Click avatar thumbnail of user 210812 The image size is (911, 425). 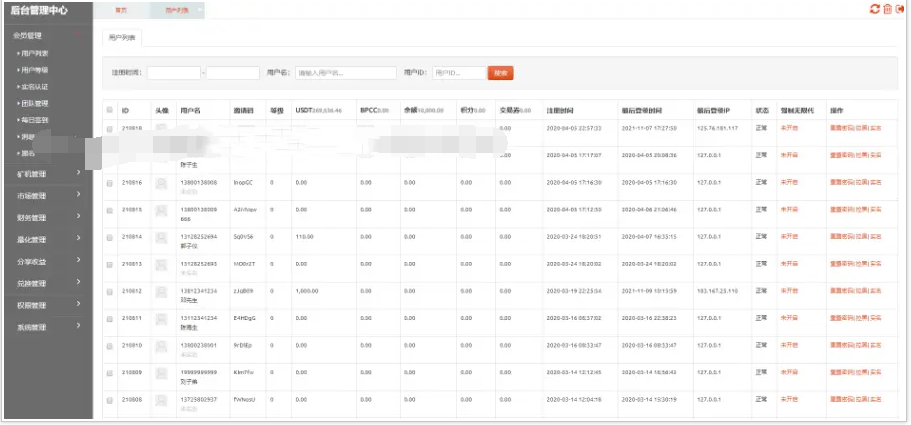(161, 291)
